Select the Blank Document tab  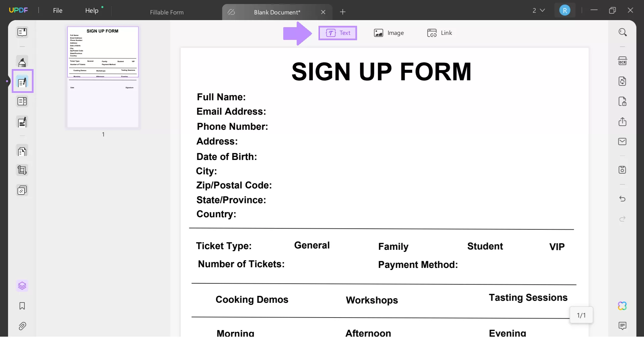click(277, 12)
